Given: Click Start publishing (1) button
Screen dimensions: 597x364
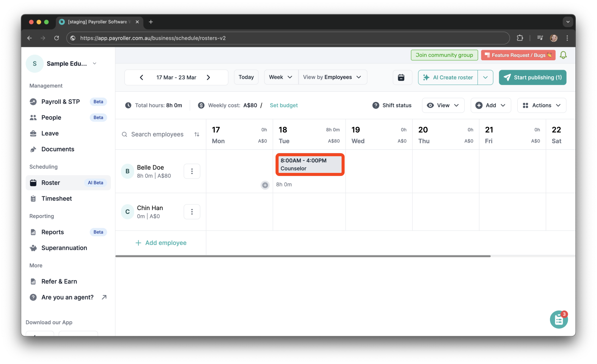Looking at the screenshot, I should [532, 77].
